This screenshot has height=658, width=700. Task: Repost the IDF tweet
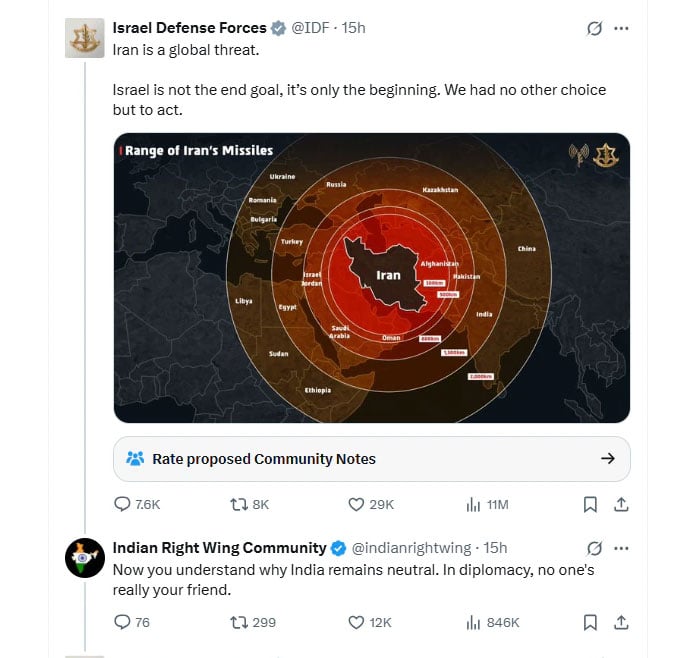pos(239,505)
